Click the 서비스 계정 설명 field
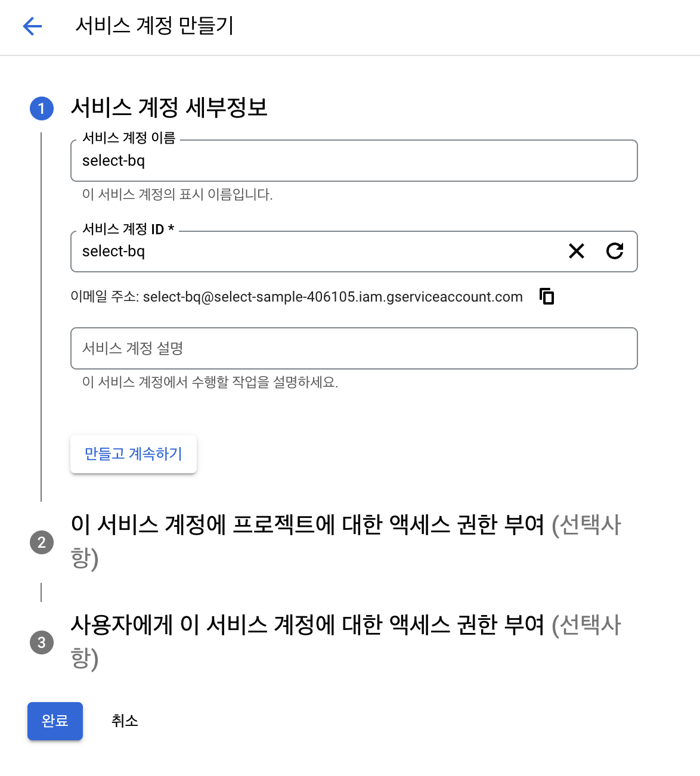Image resolution: width=700 pixels, height=776 pixels. [354, 348]
